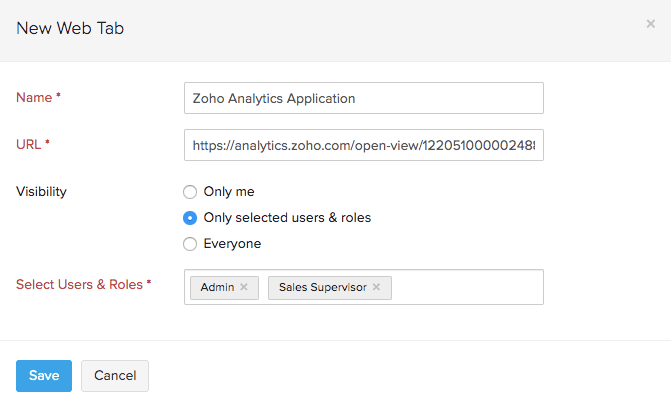Click the Admin tag chip

point(217,287)
